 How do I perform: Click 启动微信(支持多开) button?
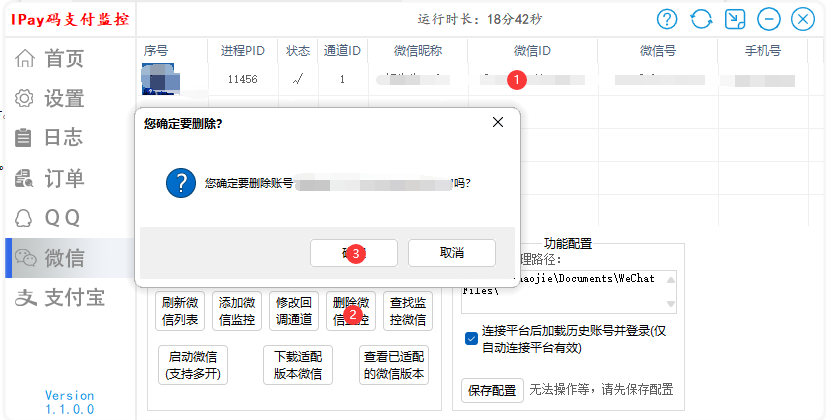193,365
